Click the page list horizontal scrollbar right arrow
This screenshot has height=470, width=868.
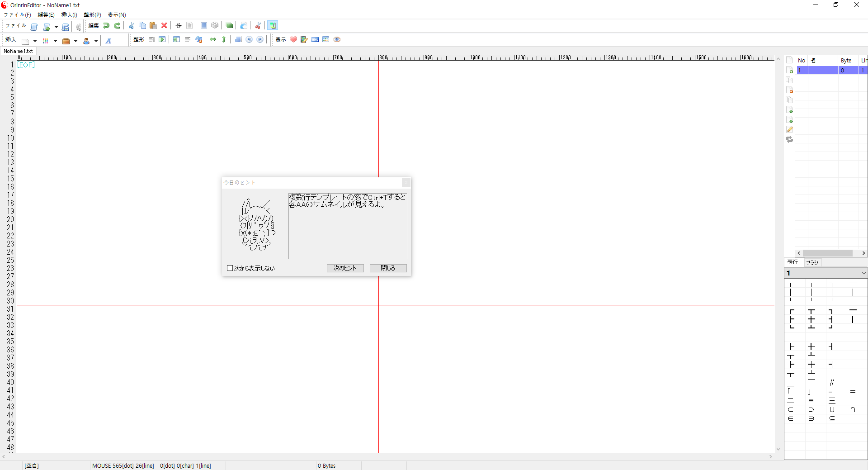point(863,253)
